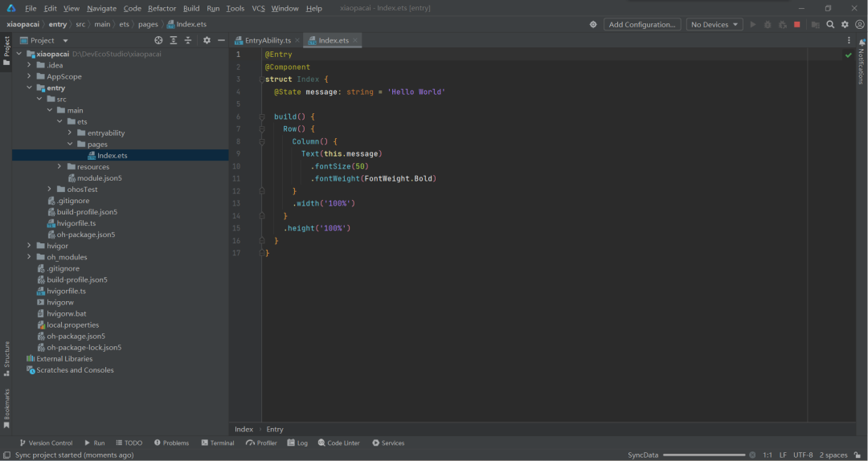This screenshot has height=461, width=868.
Task: Open Project panel options gear icon
Action: click(x=207, y=40)
